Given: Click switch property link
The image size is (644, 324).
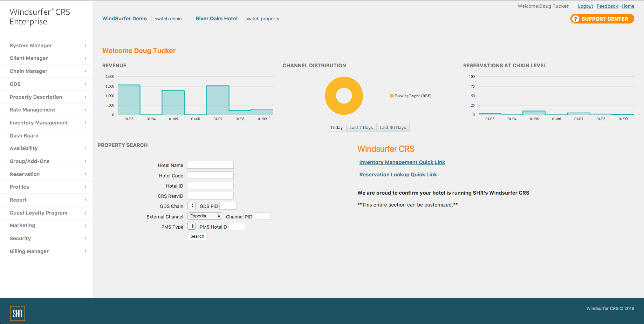Looking at the screenshot, I should click(262, 19).
